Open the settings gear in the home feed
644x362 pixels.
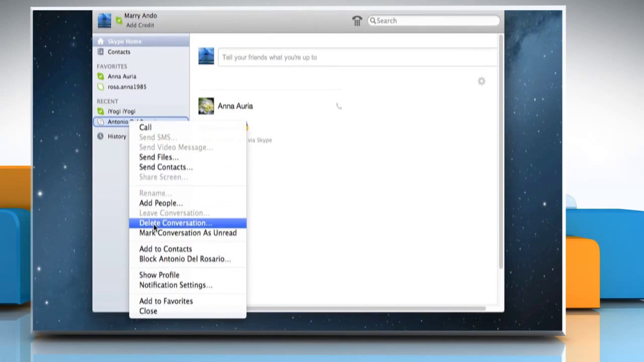[x=481, y=81]
